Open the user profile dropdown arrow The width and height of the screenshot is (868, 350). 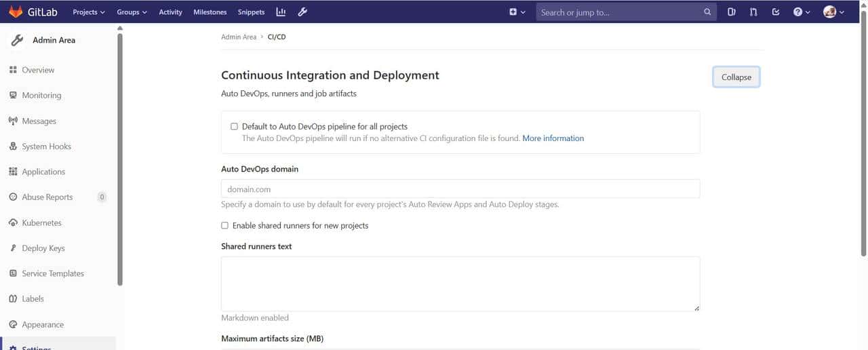tap(842, 12)
